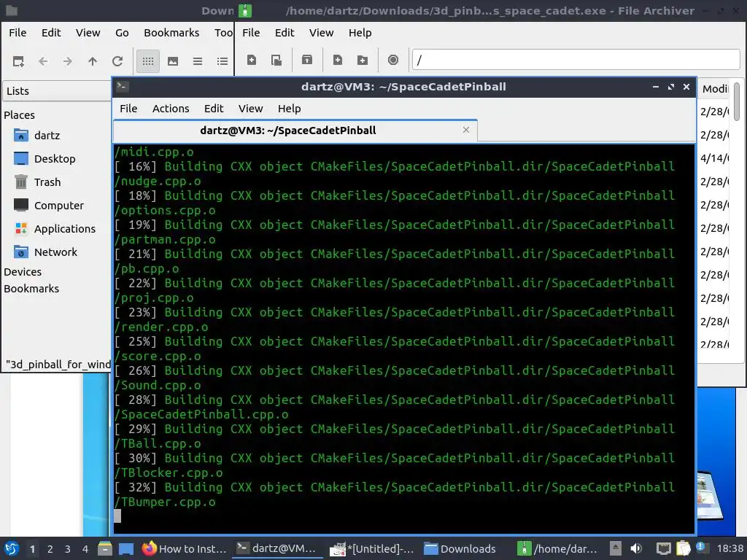Viewport: 747px width, 560px height.
Task: Open Network in the Places sidebar
Action: [x=55, y=252]
